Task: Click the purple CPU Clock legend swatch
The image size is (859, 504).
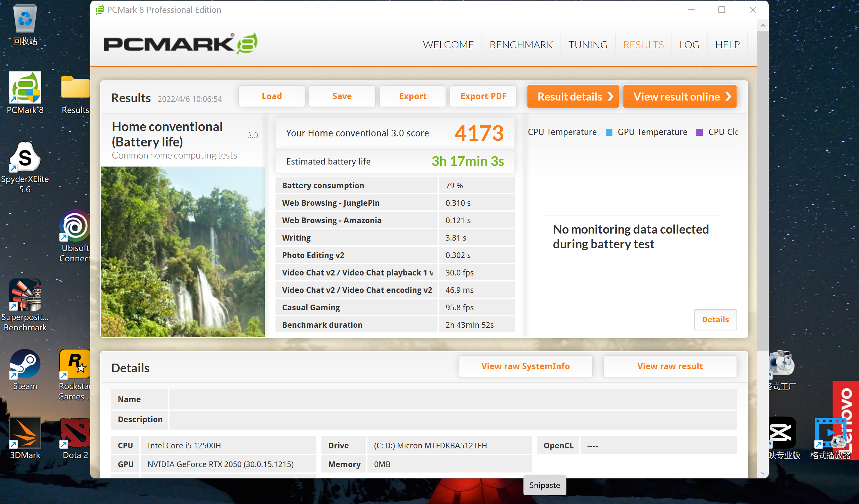Action: pyautogui.click(x=699, y=132)
